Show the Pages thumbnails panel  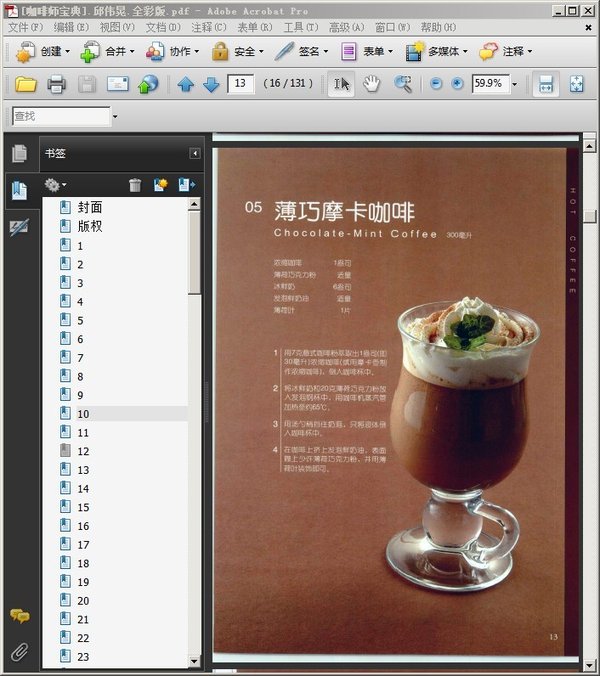[19, 153]
